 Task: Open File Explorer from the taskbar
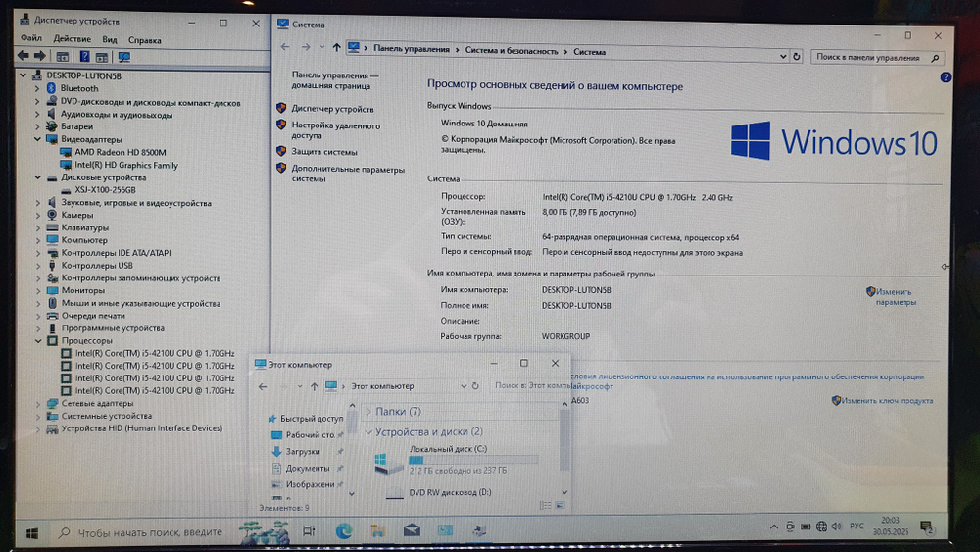pyautogui.click(x=377, y=530)
